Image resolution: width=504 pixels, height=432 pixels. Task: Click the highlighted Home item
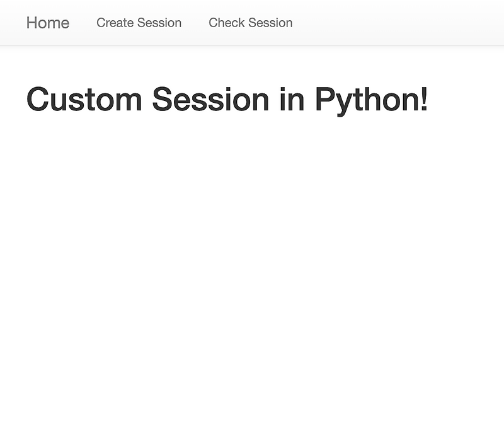click(x=47, y=23)
